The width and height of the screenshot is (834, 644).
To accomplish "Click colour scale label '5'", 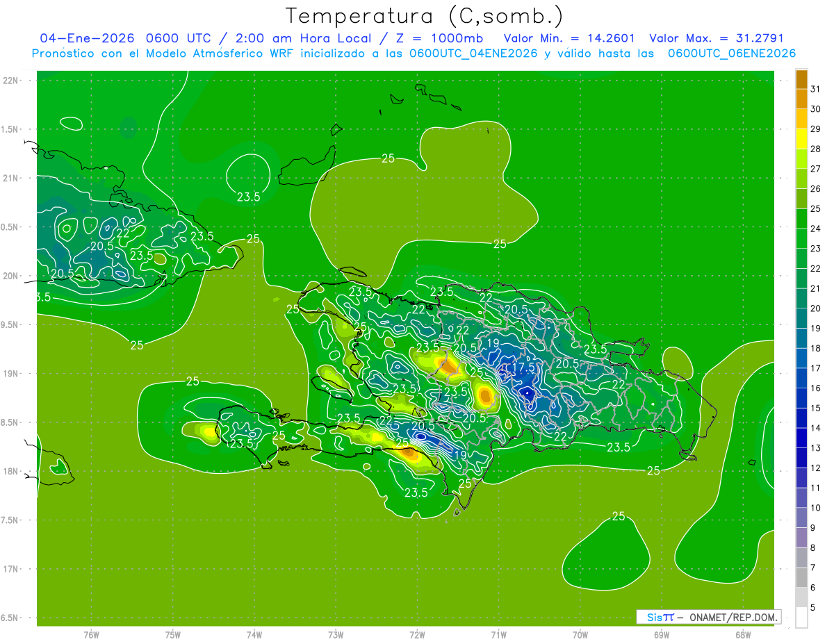I will point(814,608).
